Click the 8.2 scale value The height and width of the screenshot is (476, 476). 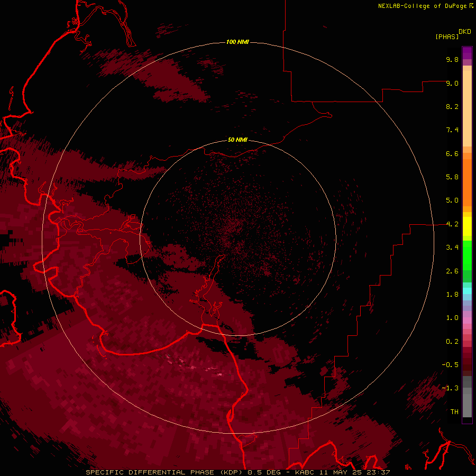tap(452, 106)
